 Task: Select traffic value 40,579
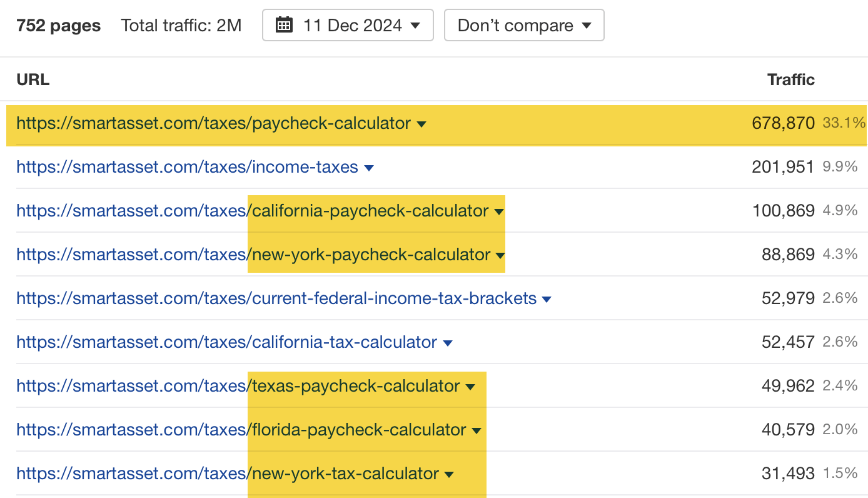click(x=788, y=430)
